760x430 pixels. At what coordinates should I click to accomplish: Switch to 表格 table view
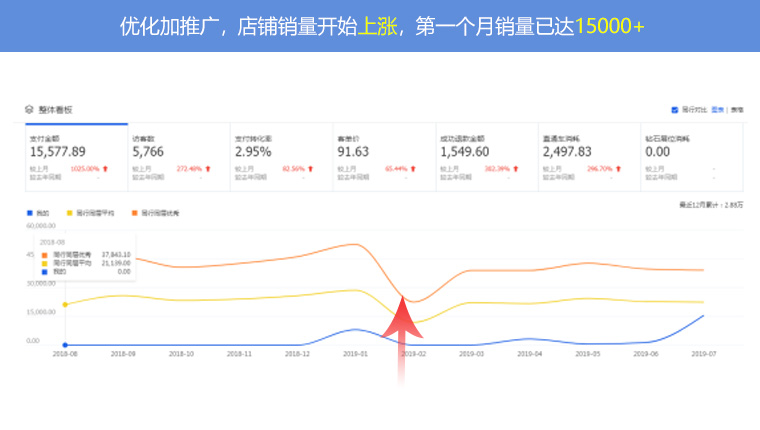[x=736, y=109]
